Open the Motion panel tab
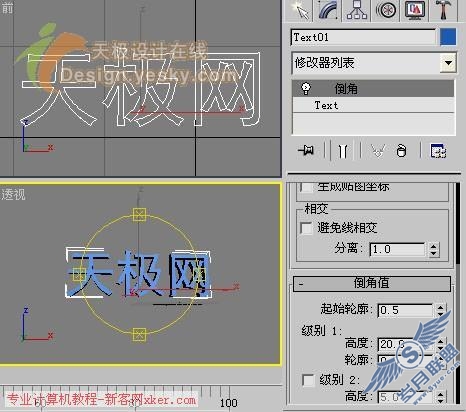 (x=386, y=10)
